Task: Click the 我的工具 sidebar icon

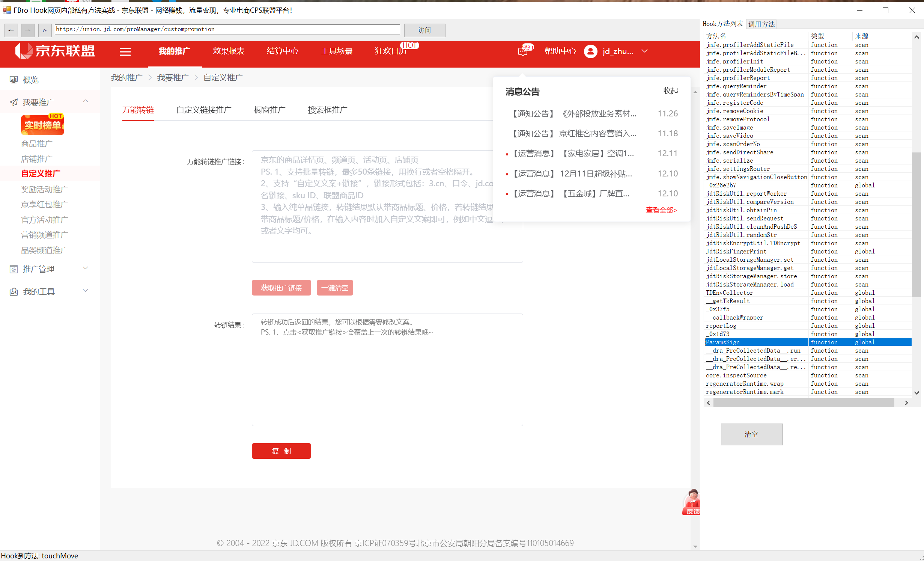Action: tap(14, 292)
